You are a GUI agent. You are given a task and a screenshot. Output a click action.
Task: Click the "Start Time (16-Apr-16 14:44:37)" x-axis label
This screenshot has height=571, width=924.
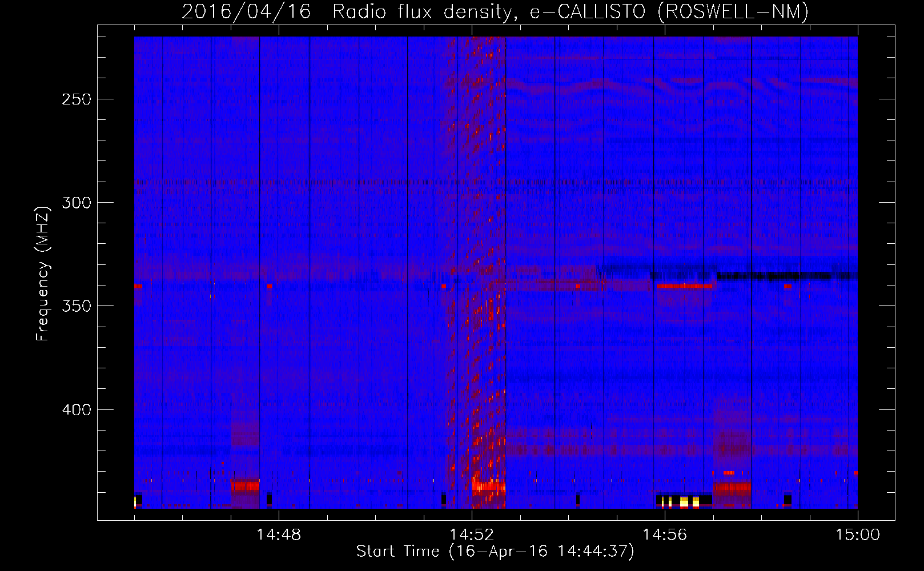pyautogui.click(x=495, y=552)
